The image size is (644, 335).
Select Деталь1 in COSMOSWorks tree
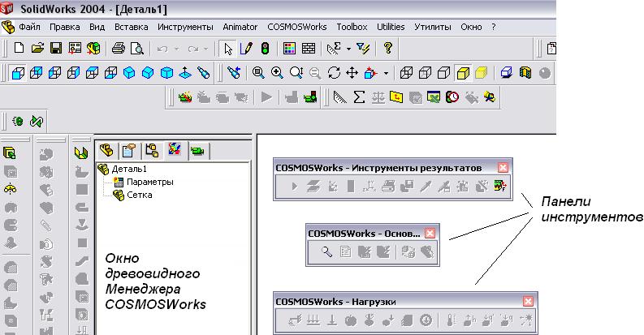pos(128,169)
